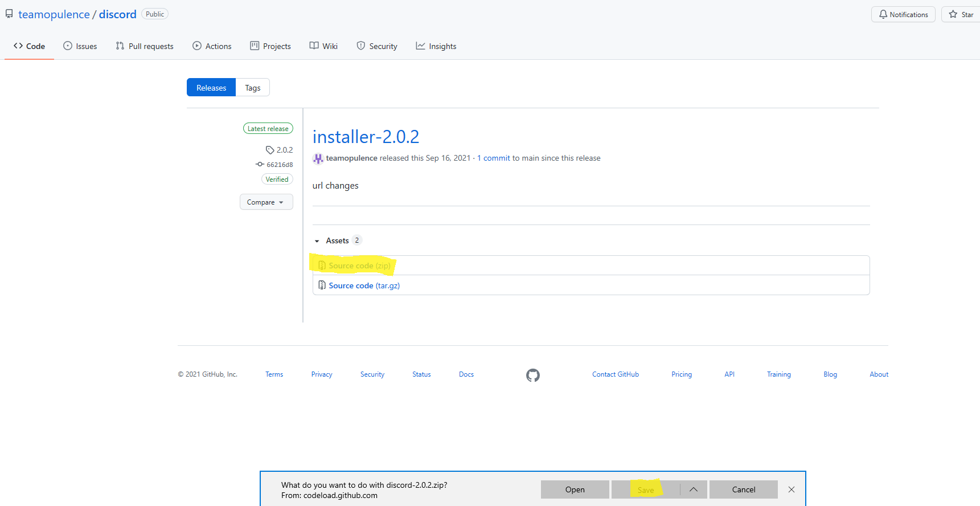Click Cancel in download prompt
The height and width of the screenshot is (506, 980).
point(744,489)
